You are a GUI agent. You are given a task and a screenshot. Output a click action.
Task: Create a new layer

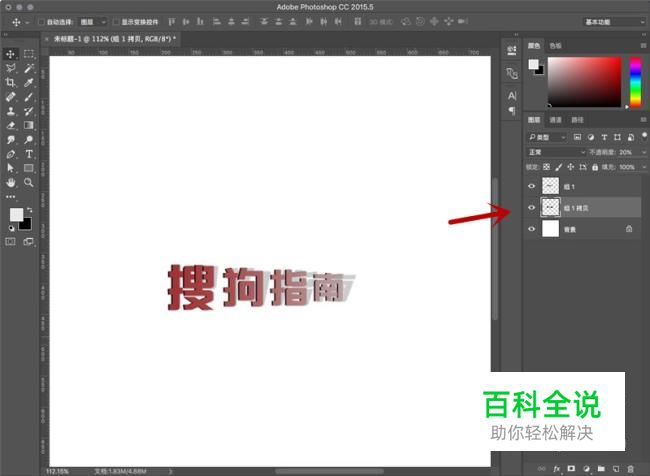click(616, 469)
